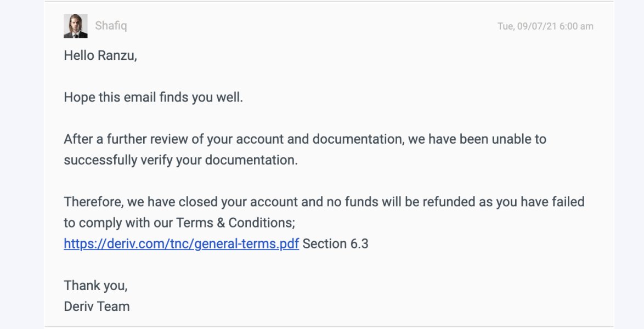
Task: Click the text 'Section 6.3'
Action: pyautogui.click(x=335, y=243)
